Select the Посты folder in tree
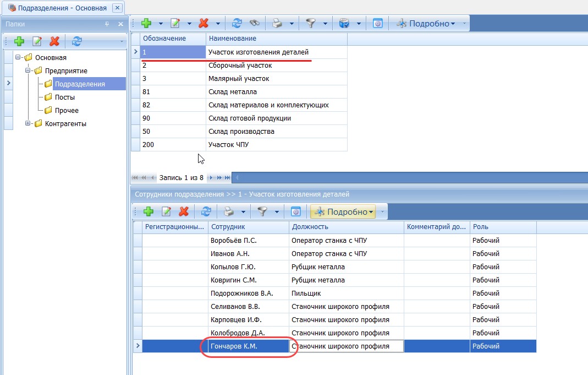588x375 pixels. [64, 97]
